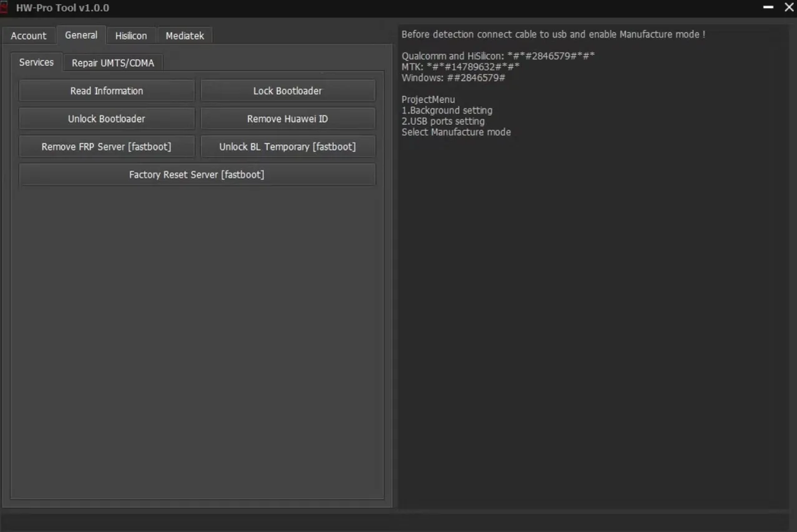
Task: Open the Services sub-tab
Action: point(36,62)
